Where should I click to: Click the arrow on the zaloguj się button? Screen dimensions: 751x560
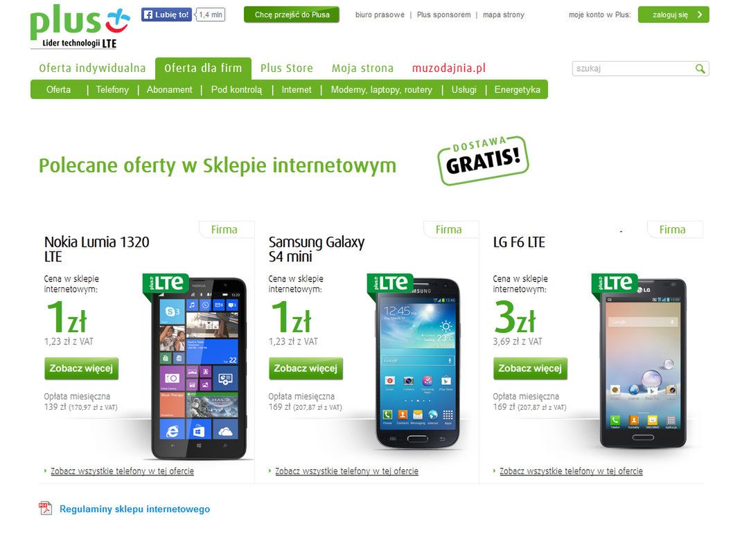(x=700, y=15)
